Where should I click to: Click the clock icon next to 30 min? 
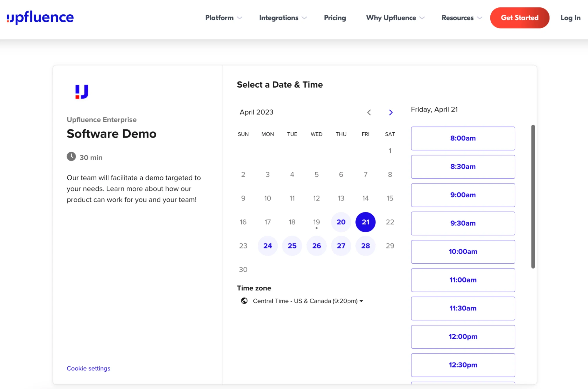(71, 157)
